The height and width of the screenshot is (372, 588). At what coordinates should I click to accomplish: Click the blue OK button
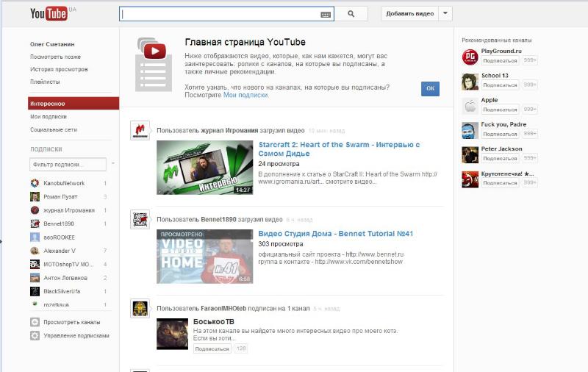click(430, 89)
